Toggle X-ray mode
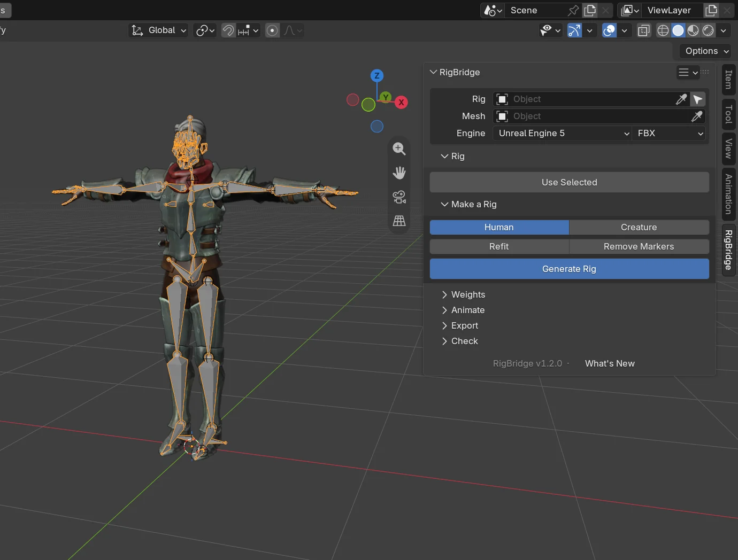 (x=644, y=30)
